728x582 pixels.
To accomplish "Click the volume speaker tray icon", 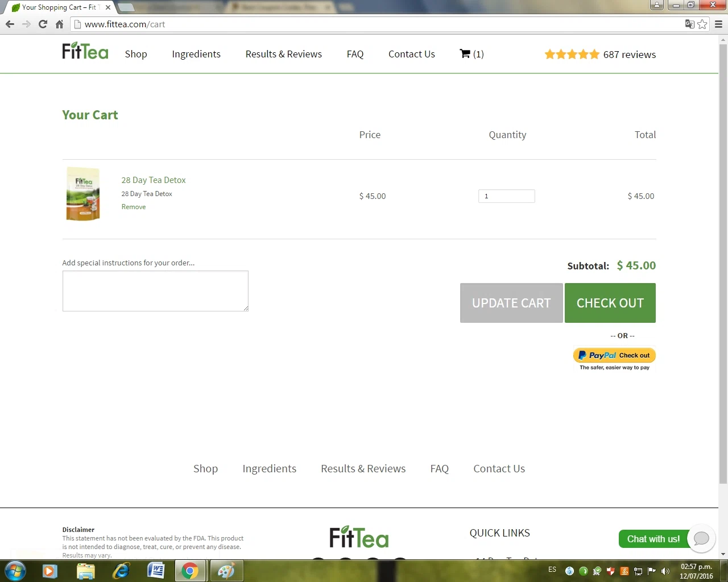I will pos(665,571).
